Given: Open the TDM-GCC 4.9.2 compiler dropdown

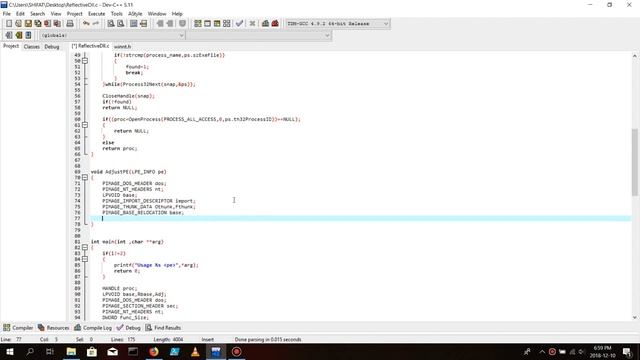Looking at the screenshot, I should coord(337,24).
